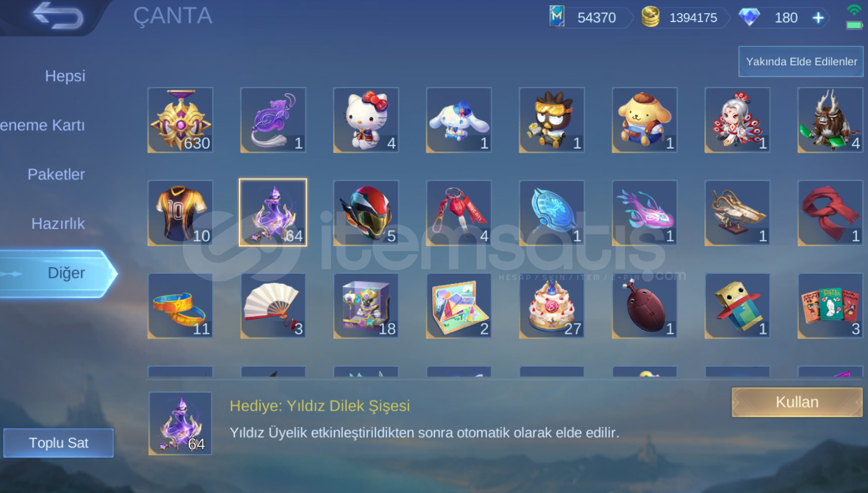The image size is (868, 493).
Task: Select the Pompompurin dog item
Action: pyautogui.click(x=644, y=120)
